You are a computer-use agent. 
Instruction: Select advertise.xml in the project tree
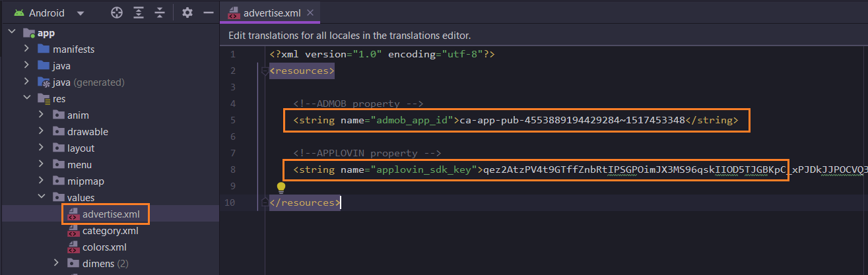click(x=110, y=214)
